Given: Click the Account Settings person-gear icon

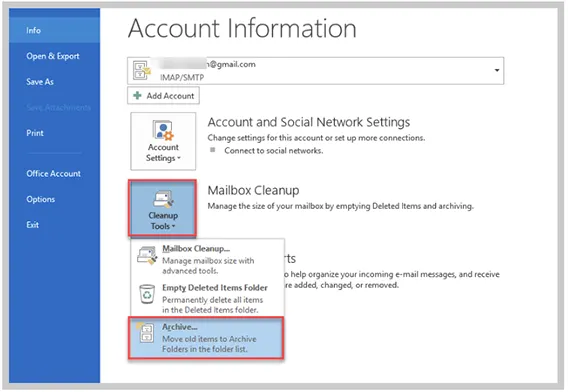Looking at the screenshot, I should pyautogui.click(x=163, y=130).
